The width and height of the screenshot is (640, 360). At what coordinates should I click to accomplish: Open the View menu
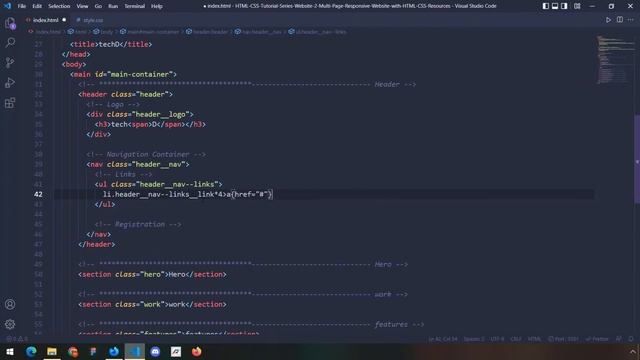tap(82, 6)
